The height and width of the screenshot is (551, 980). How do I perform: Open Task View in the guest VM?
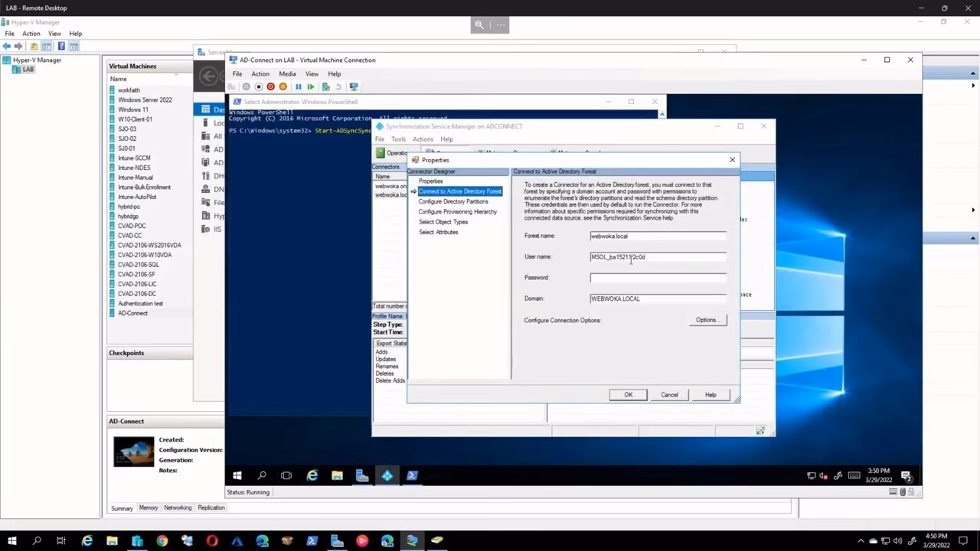(x=286, y=475)
